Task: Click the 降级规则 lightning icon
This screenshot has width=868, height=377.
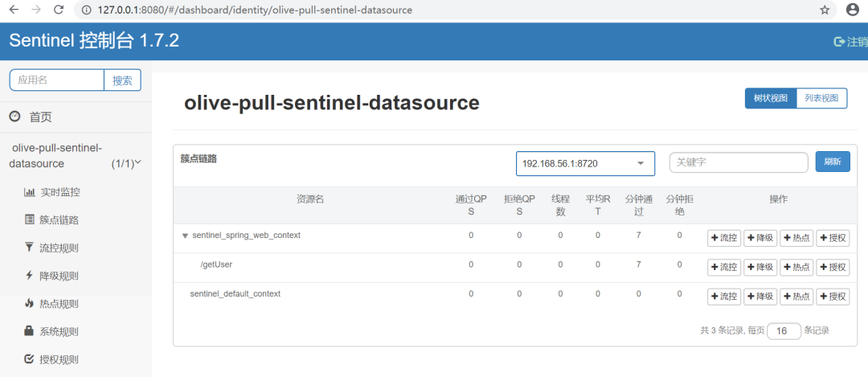Action: pos(30,275)
